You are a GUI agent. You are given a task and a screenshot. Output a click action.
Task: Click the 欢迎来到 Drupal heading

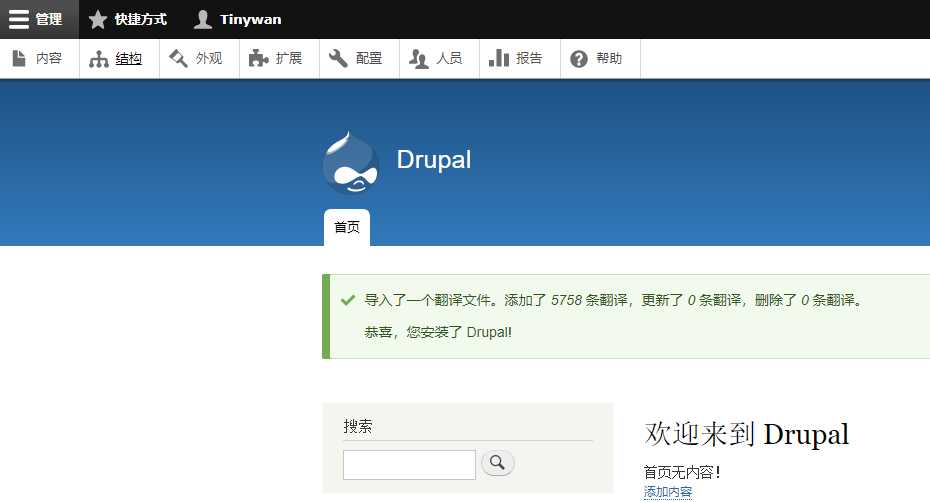pyautogui.click(x=747, y=434)
